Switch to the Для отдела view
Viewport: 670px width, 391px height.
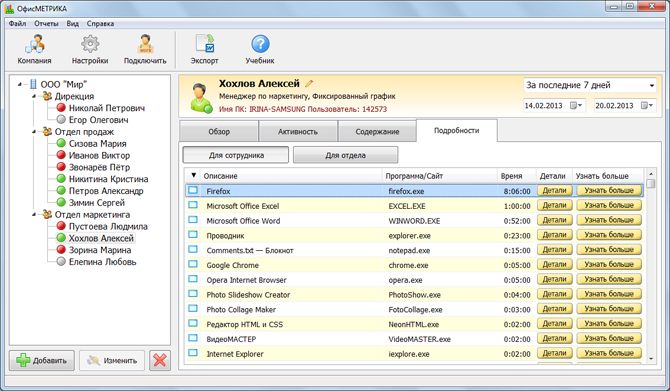pos(345,155)
